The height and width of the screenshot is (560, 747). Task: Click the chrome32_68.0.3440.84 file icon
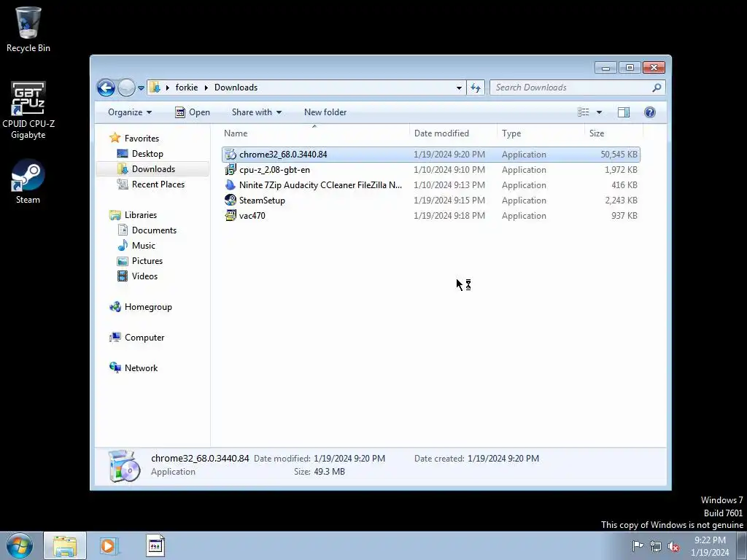tap(231, 155)
